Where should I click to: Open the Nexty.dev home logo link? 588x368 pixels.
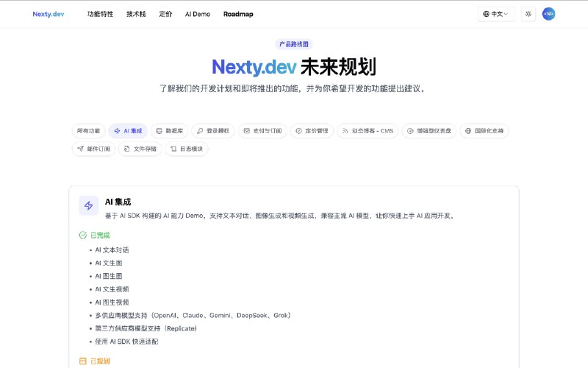[x=49, y=14]
